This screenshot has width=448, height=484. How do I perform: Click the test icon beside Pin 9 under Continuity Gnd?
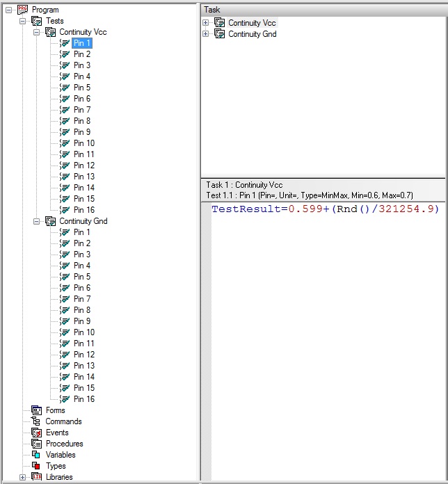[x=65, y=321]
